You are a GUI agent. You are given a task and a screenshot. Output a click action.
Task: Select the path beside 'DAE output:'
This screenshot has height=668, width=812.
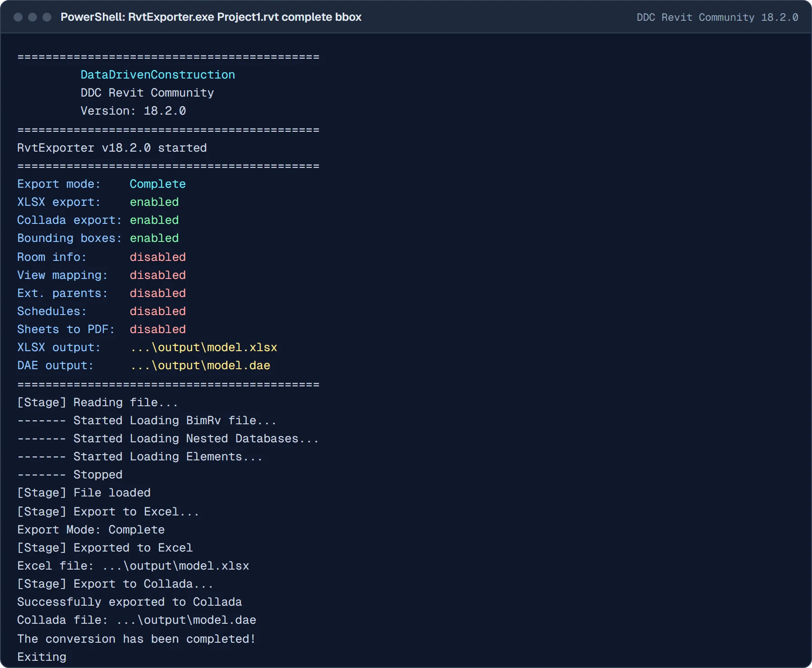[200, 366]
